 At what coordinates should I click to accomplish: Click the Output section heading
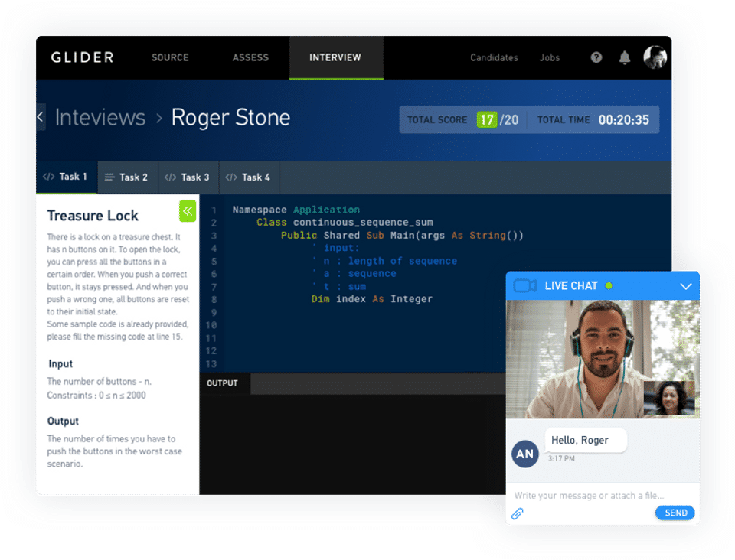click(x=63, y=421)
